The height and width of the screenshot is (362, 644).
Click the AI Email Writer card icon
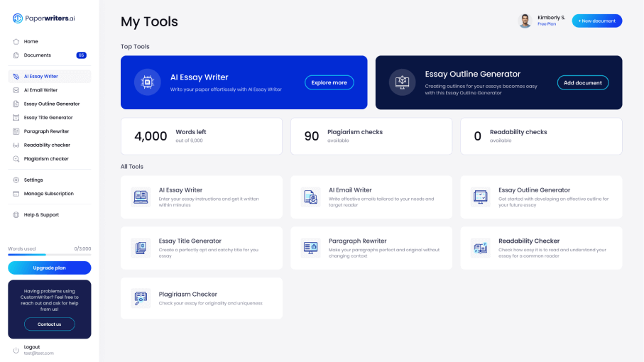tap(310, 197)
